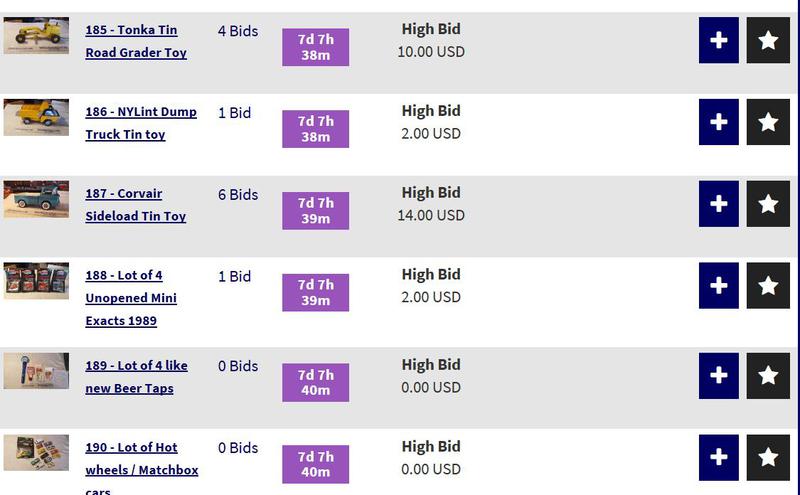The height and width of the screenshot is (495, 800).
Task: Click plus icon for lot 188 Mini Exacts
Action: (718, 286)
